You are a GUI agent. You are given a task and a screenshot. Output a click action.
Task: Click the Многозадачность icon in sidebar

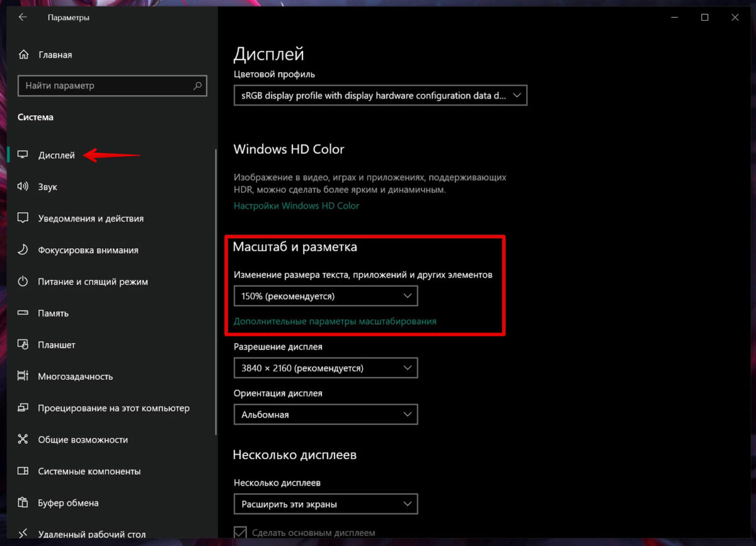23,377
